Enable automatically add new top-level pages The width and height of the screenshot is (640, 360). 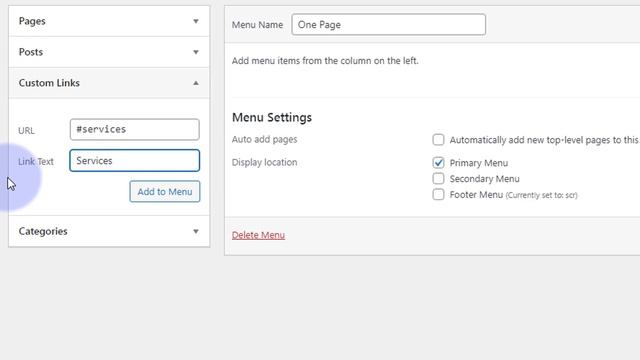[438, 140]
